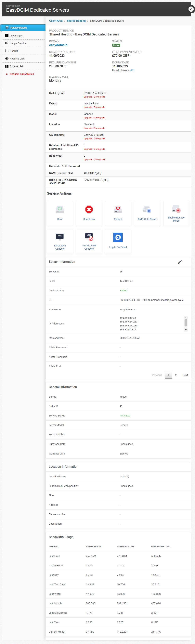Click the ISO Images list icon
This screenshot has height=644, width=195.
tap(7, 35)
